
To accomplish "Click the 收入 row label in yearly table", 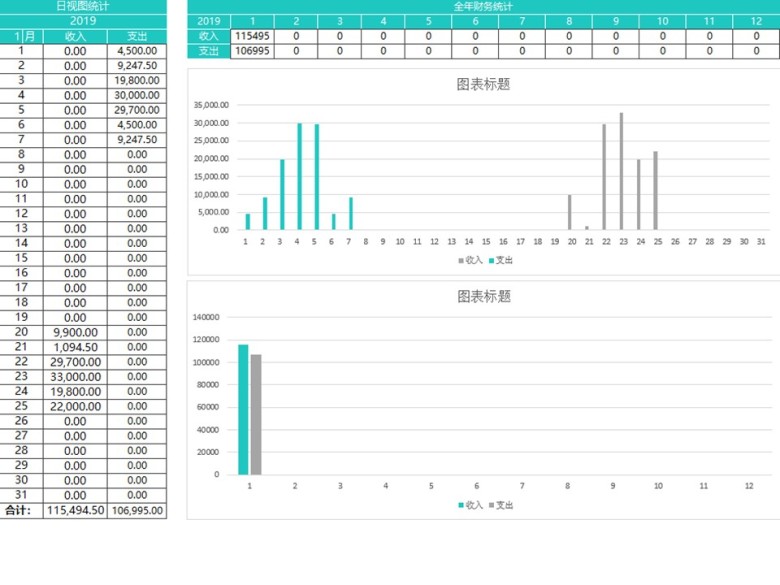I will pyautogui.click(x=209, y=36).
